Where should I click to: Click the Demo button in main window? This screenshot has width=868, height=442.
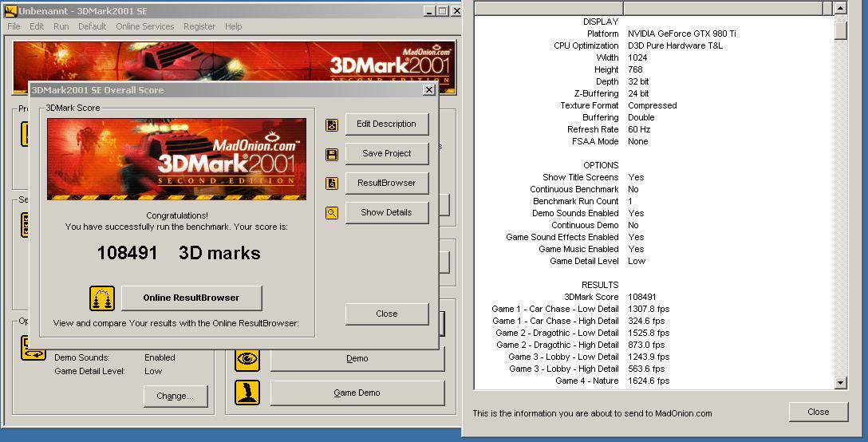coord(357,359)
